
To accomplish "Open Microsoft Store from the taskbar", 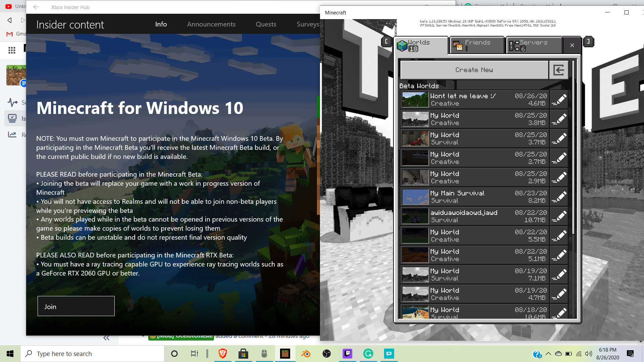I will tap(243, 354).
